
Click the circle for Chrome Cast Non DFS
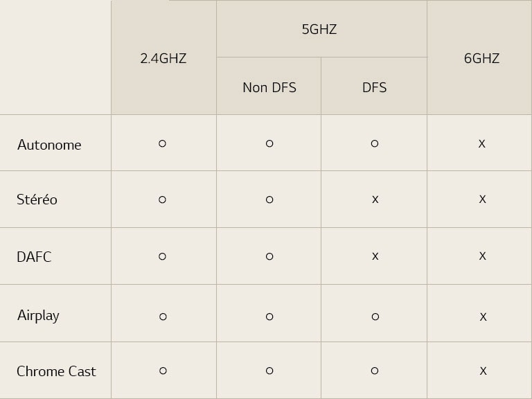point(269,371)
